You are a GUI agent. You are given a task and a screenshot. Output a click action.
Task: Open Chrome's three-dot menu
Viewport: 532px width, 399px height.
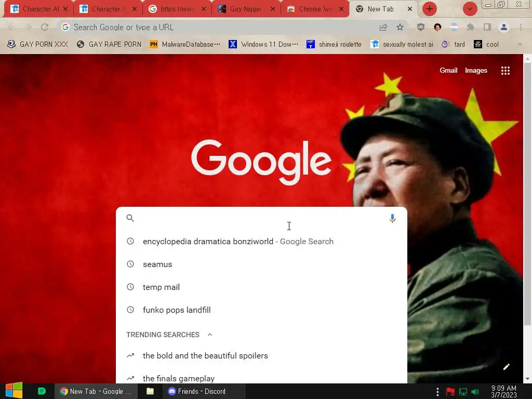click(521, 27)
